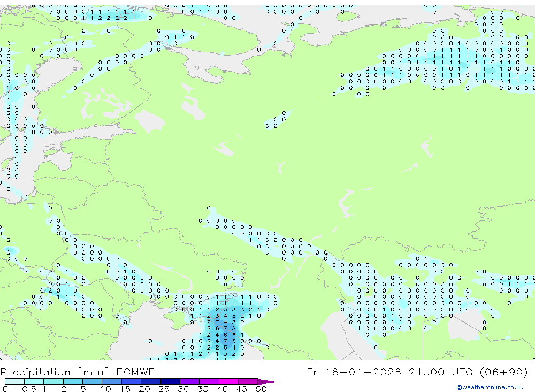The height and width of the screenshot is (392, 535).
Task: Click the '30' legend label
Action: point(183,389)
